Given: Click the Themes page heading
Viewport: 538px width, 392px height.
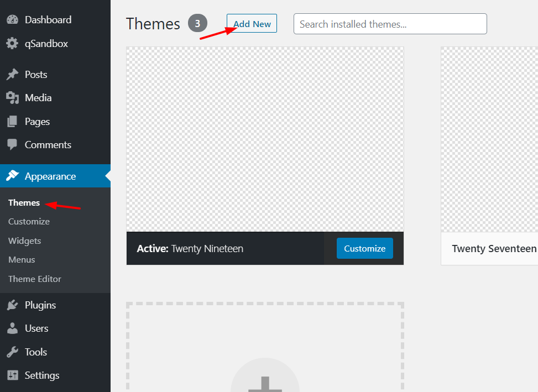Looking at the screenshot, I should coord(153,24).
